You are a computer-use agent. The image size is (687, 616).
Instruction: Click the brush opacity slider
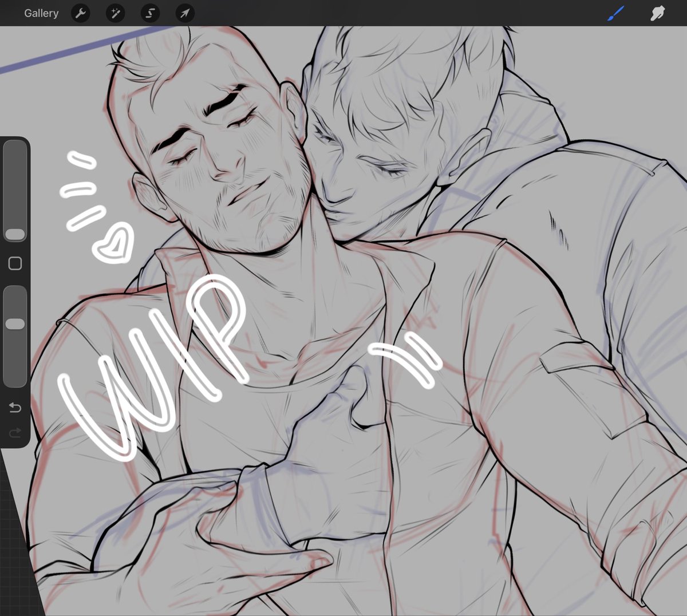[15, 337]
